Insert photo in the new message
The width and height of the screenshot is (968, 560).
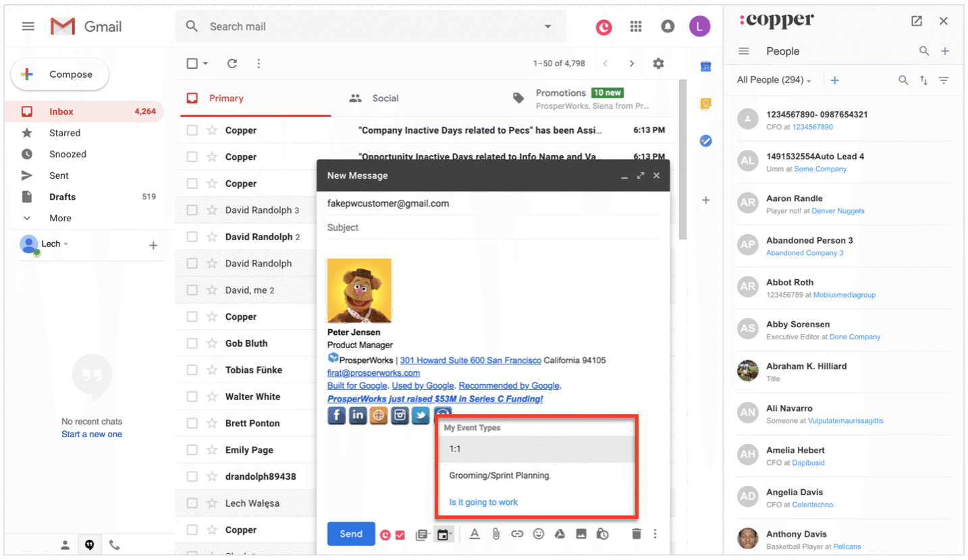(x=581, y=534)
